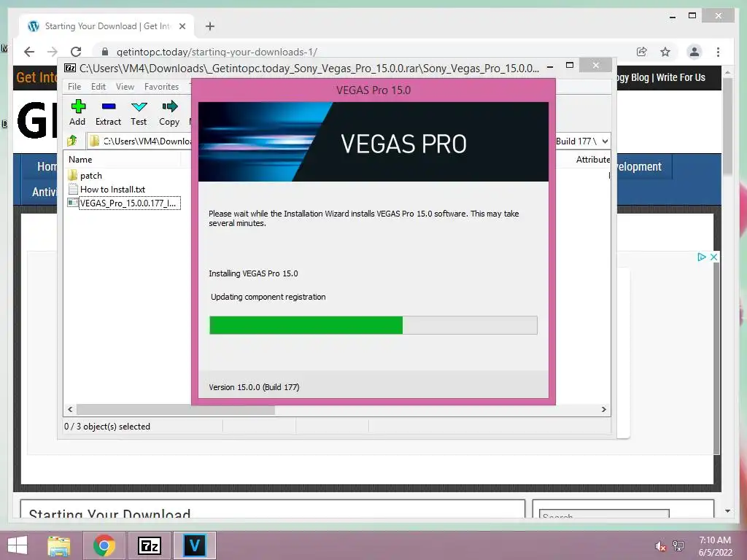This screenshot has width=747, height=560.
Task: Bookmark this page with the star icon
Action: tap(665, 52)
